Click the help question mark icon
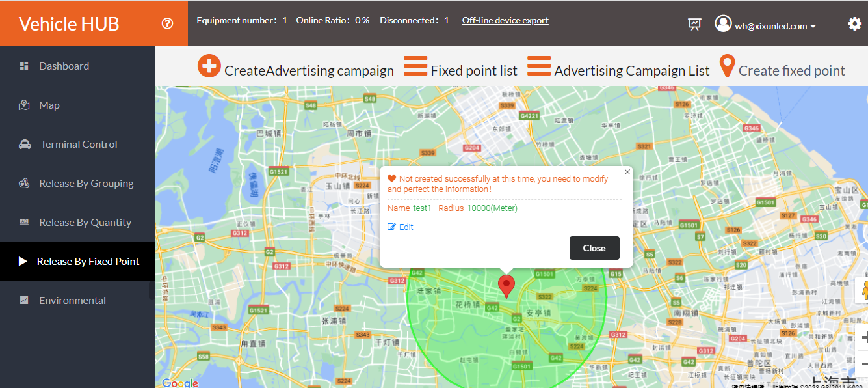The height and width of the screenshot is (388, 868). tap(168, 24)
